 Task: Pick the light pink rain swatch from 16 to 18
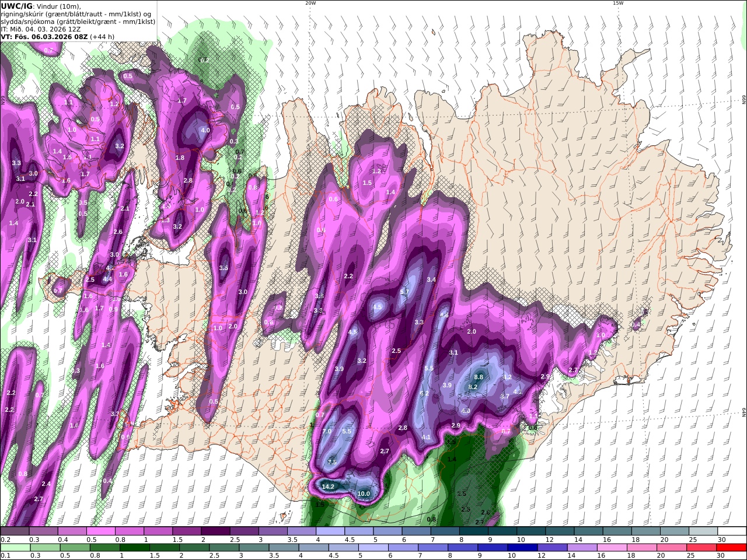(x=612, y=548)
